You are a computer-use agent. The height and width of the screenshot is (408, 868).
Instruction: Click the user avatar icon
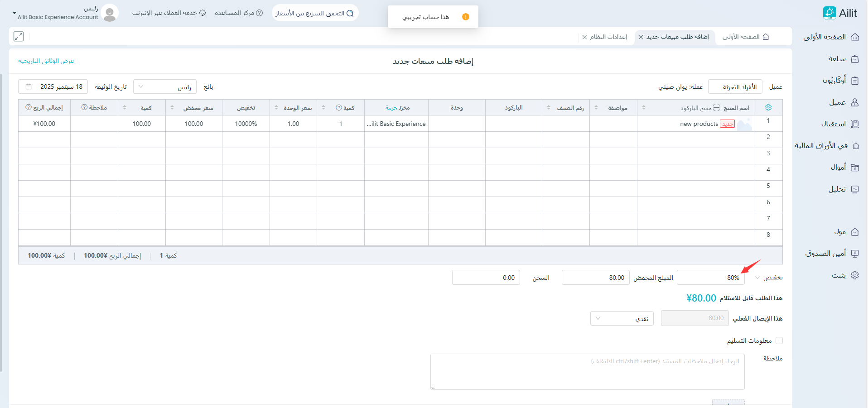point(110,13)
